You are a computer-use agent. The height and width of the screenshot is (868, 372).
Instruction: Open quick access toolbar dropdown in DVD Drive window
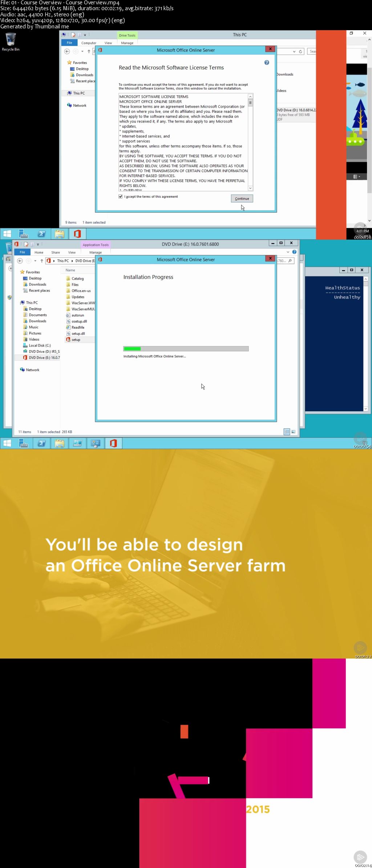pyautogui.click(x=38, y=244)
